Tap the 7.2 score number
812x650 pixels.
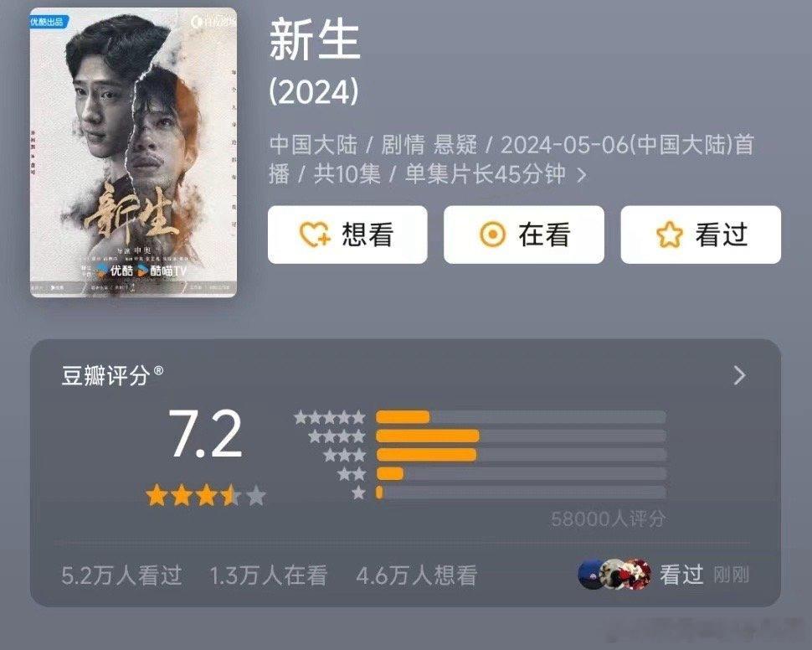click(x=206, y=435)
